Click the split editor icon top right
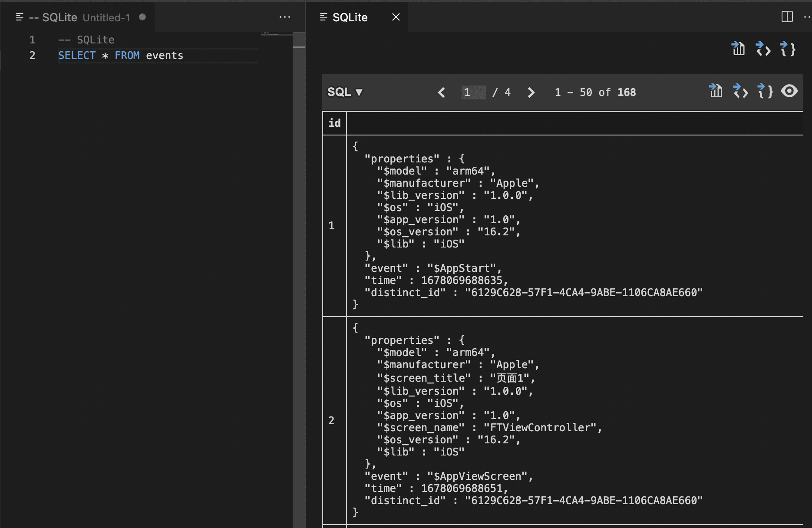The image size is (812, 528). click(786, 17)
